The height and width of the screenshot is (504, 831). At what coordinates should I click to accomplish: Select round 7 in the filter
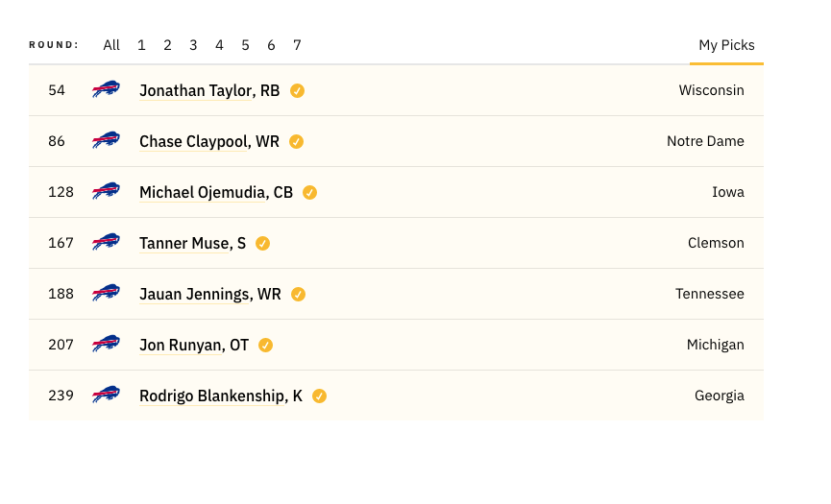pyautogui.click(x=297, y=45)
